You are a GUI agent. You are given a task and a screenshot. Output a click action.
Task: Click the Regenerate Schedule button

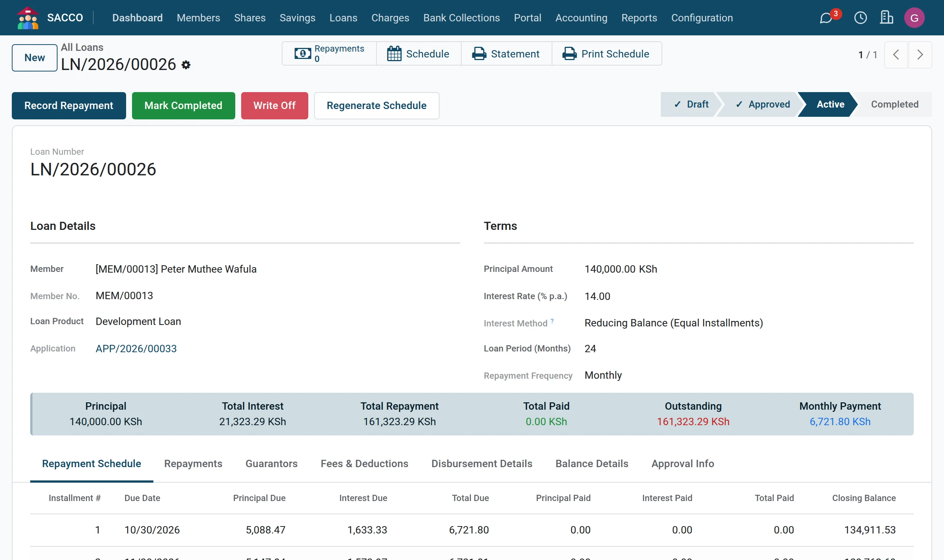coord(376,106)
